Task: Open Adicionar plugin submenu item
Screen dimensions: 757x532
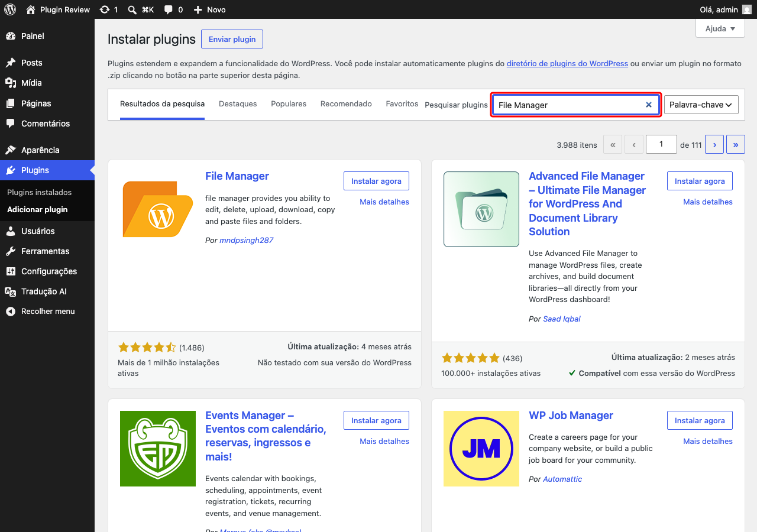Action: click(x=37, y=210)
